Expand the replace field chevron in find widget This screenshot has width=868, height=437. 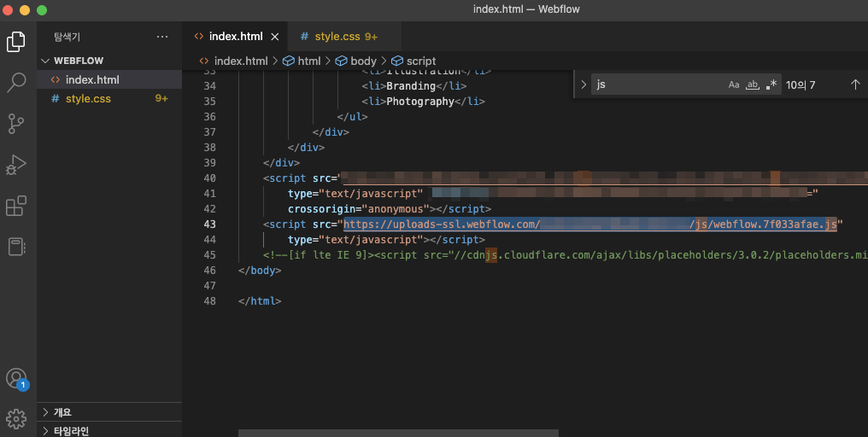[x=584, y=84]
